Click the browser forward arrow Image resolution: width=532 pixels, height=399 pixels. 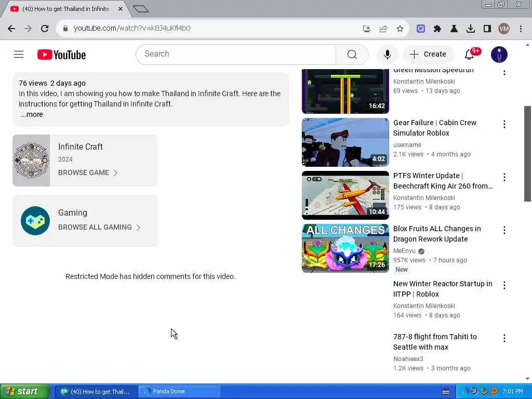28,29
